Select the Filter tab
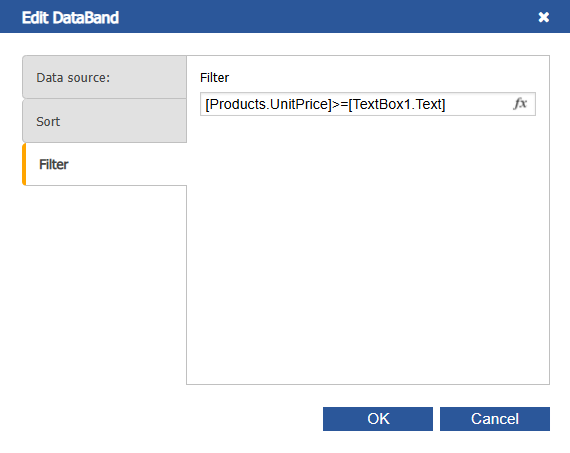This screenshot has width=570, height=453. click(x=105, y=164)
